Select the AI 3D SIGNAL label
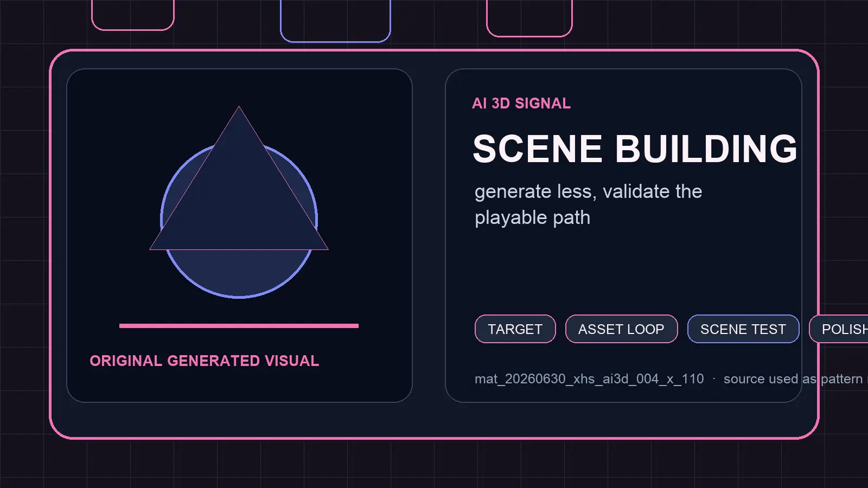Viewport: 868px width, 488px height. [521, 104]
